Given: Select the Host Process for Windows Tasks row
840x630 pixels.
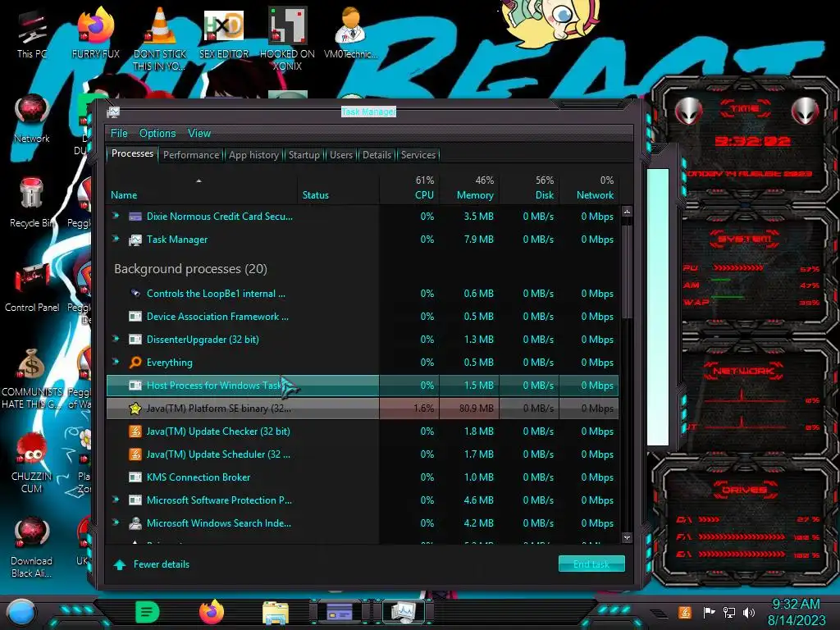Looking at the screenshot, I should click(x=362, y=386).
